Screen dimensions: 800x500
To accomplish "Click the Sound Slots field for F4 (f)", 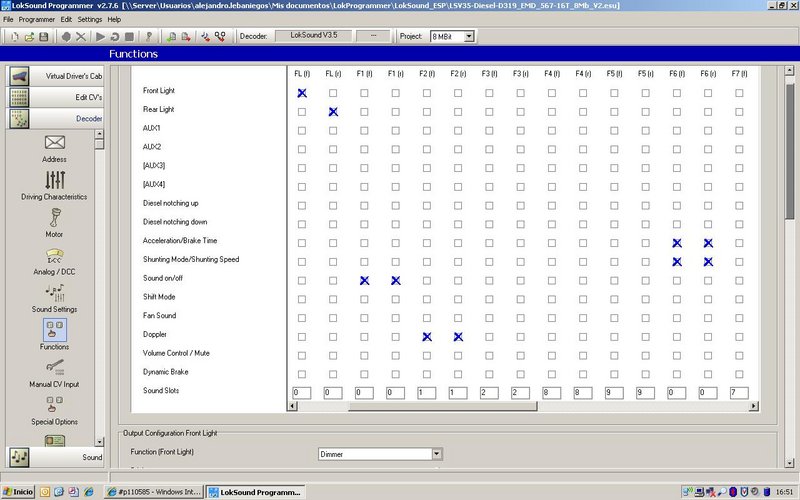I will pyautogui.click(x=551, y=393).
